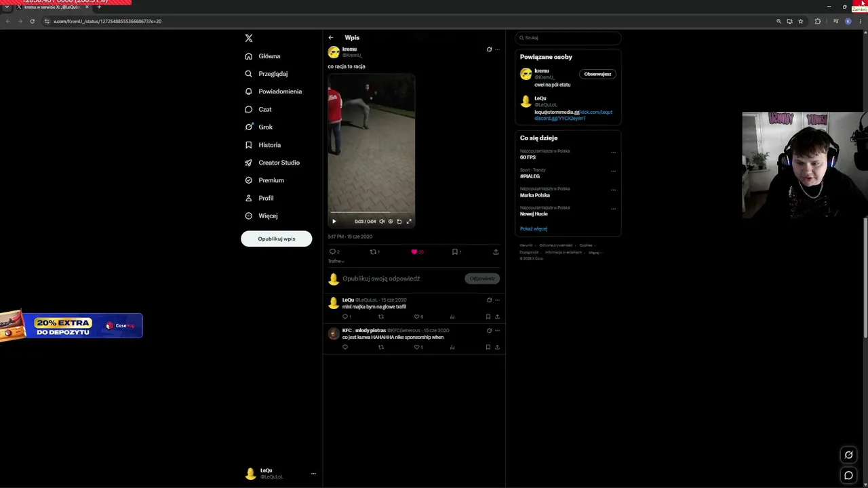Screen dimensions: 868x488
Task: Open the floating chat messages button
Action: 848,475
